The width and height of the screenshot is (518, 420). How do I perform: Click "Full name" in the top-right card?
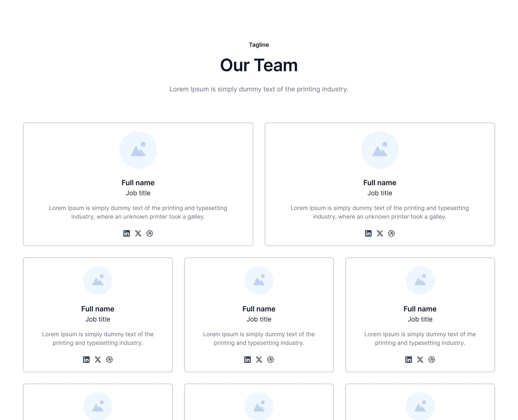(380, 183)
